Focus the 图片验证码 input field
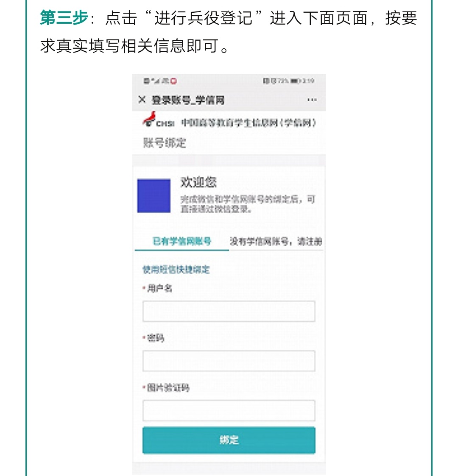Image resolution: width=458 pixels, height=476 pixels. pyautogui.click(x=229, y=410)
